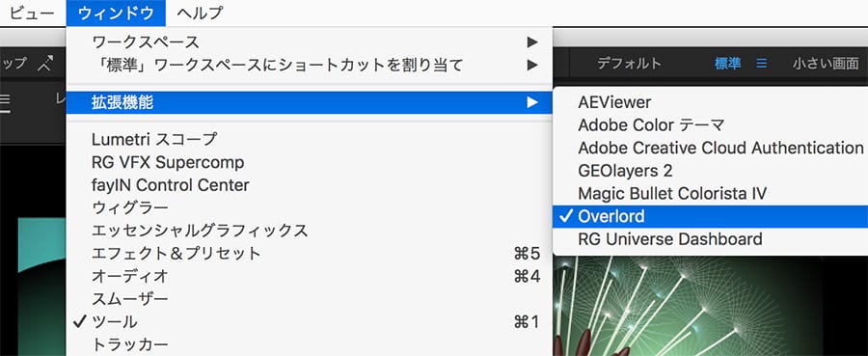Image resolution: width=868 pixels, height=356 pixels.
Task: Open Adobe Creative Cloud Authentication
Action: (710, 148)
